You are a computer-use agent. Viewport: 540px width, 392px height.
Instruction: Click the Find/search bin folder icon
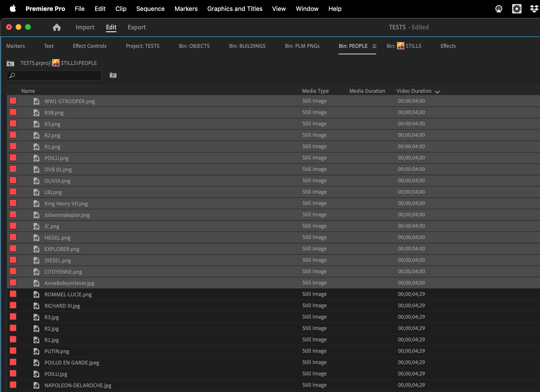pos(113,75)
